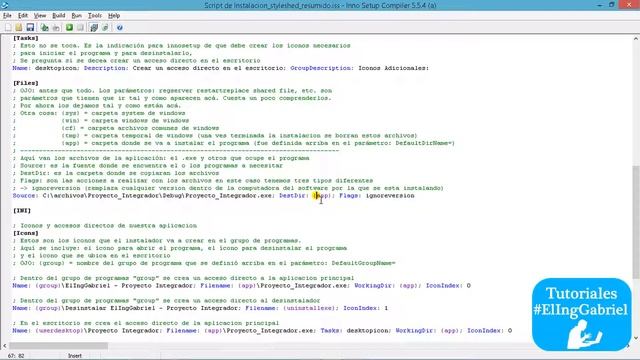Click the application icon in the title bar
Image resolution: width=640 pixels, height=360 pixels.
pos(5,5)
